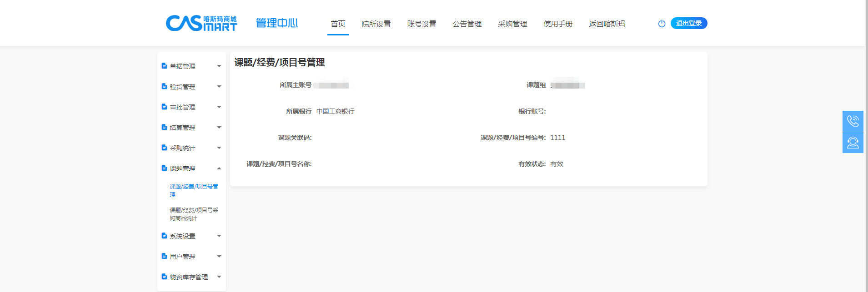Select 课题/经费/项目号管理 sidebar submenu item
Viewport: 868px width, 292px height.
(194, 190)
